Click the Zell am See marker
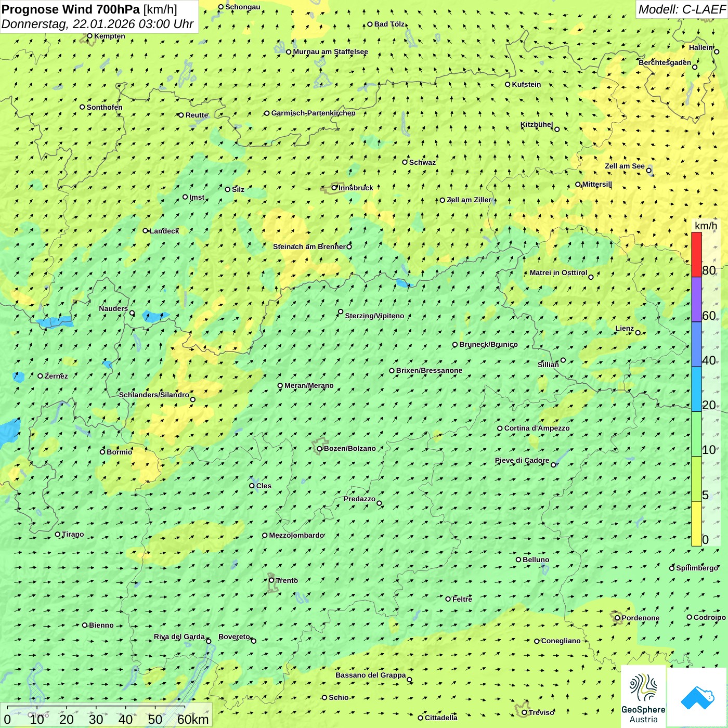 (648, 170)
